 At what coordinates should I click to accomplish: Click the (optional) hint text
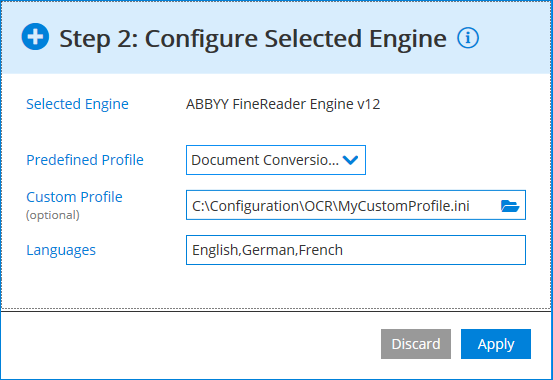(53, 215)
